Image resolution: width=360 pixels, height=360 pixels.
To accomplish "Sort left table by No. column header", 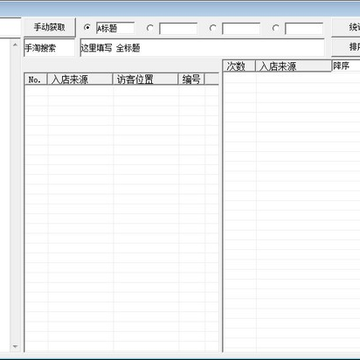I will click(36, 79).
